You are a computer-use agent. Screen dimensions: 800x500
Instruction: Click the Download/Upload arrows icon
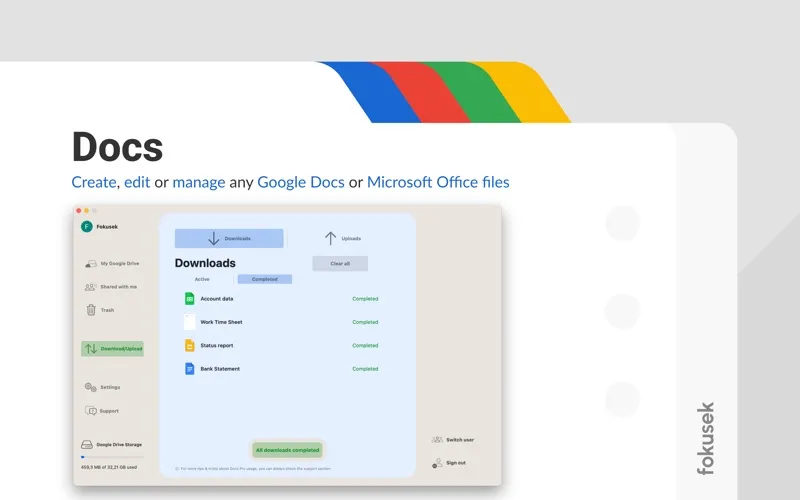(91, 349)
